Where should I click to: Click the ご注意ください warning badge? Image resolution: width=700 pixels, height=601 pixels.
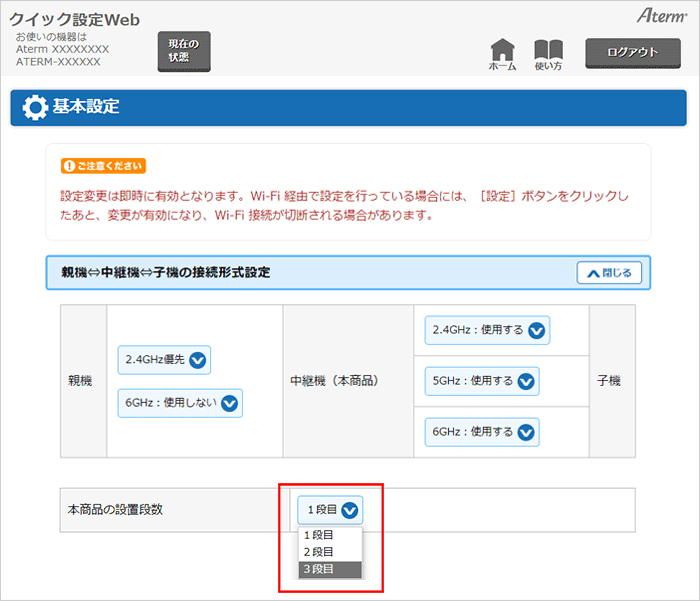[x=104, y=166]
